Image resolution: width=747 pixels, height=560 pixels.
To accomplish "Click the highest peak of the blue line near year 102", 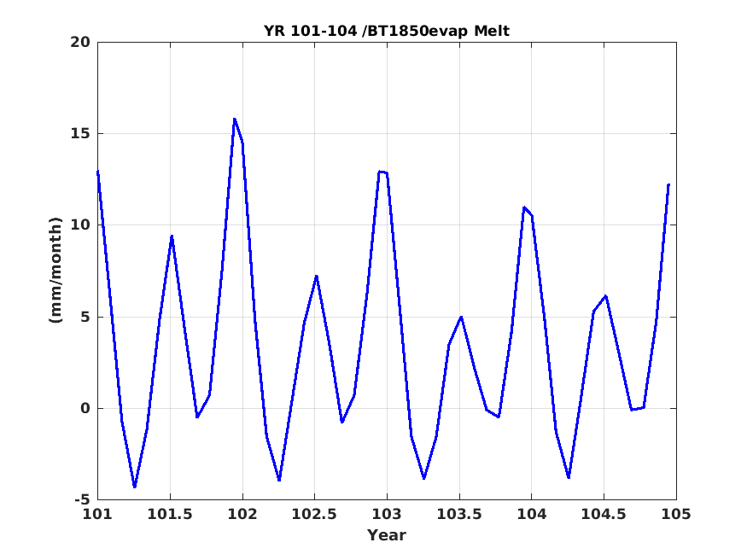I will (235, 119).
